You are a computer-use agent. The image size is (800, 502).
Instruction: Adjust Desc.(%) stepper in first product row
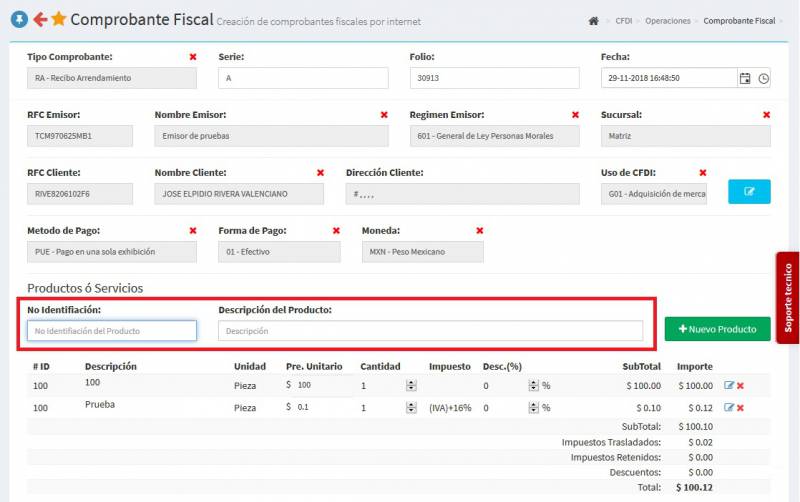point(533,385)
